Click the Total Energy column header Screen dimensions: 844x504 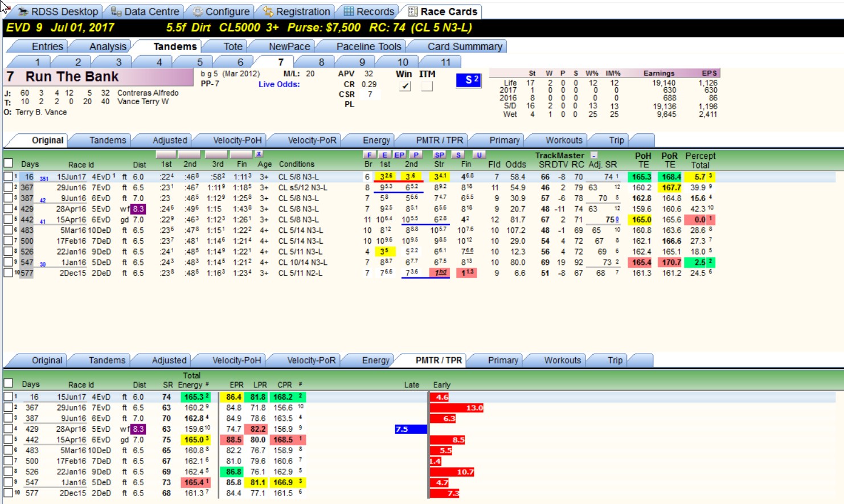click(x=191, y=380)
